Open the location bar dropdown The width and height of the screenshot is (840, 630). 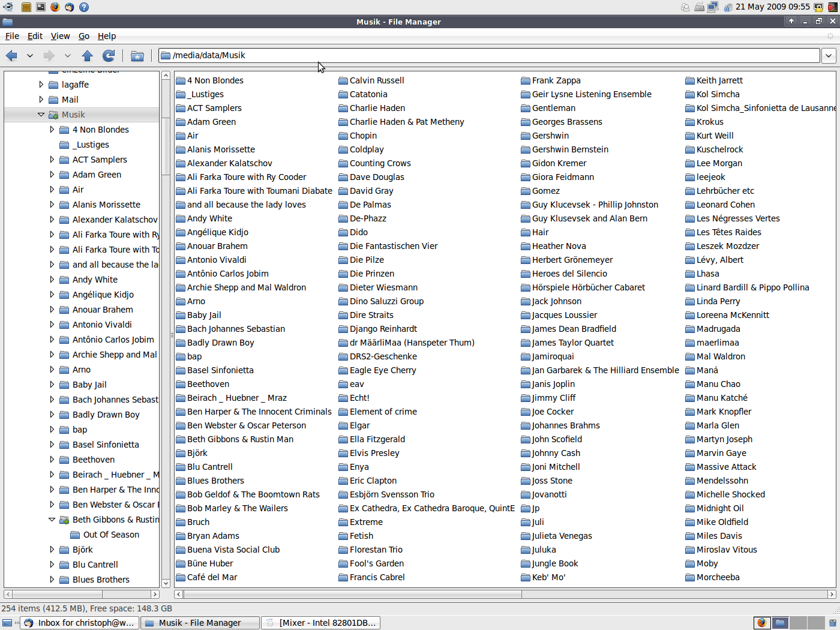pos(829,56)
